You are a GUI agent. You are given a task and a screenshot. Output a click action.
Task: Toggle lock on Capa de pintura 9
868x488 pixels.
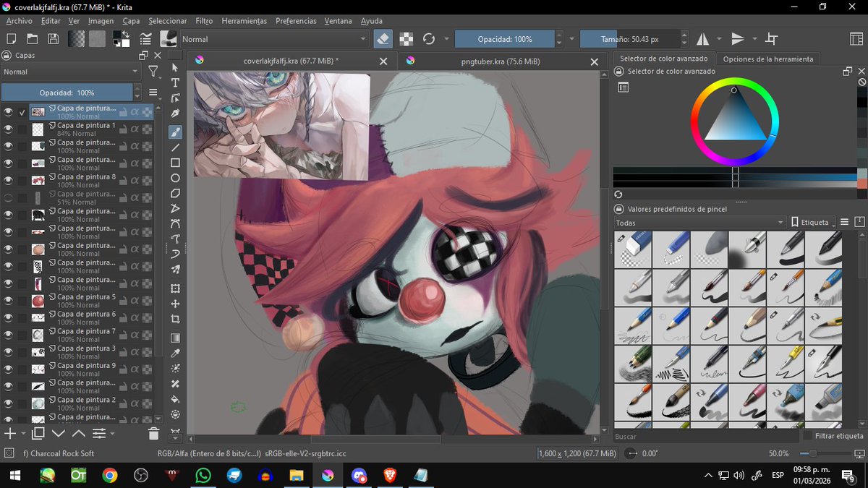click(x=123, y=369)
